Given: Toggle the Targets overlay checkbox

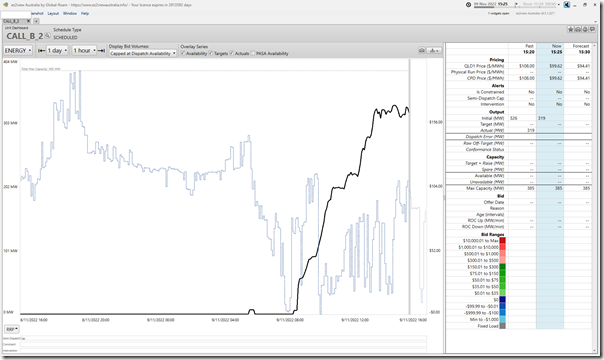Looking at the screenshot, I should point(211,53).
